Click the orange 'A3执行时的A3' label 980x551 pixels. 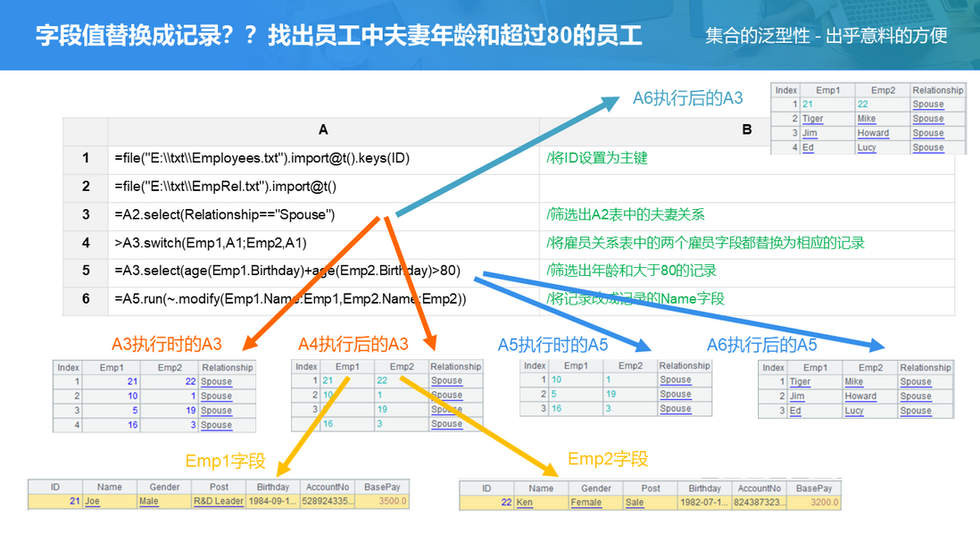166,344
